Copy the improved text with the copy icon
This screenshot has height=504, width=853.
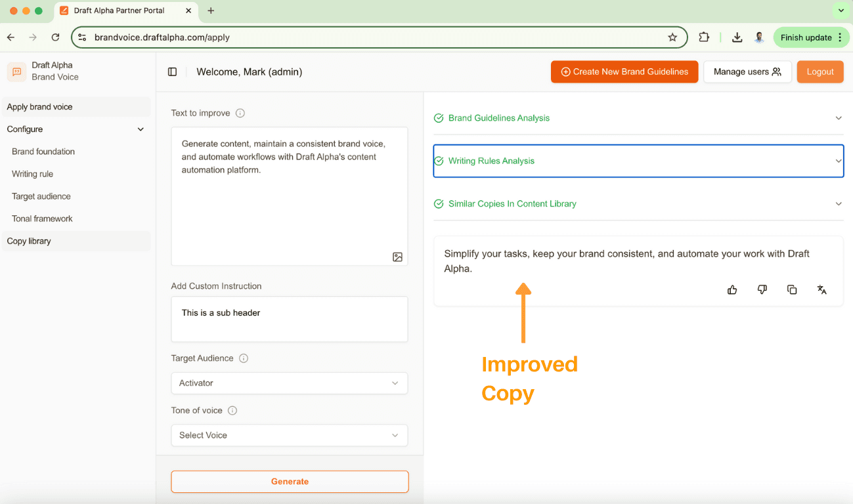[x=792, y=289]
